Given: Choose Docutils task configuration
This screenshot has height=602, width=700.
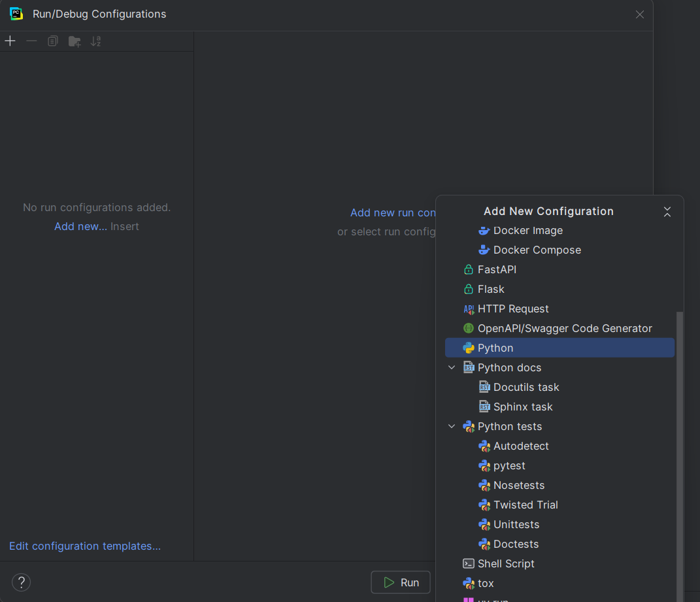Looking at the screenshot, I should click(560, 387).
